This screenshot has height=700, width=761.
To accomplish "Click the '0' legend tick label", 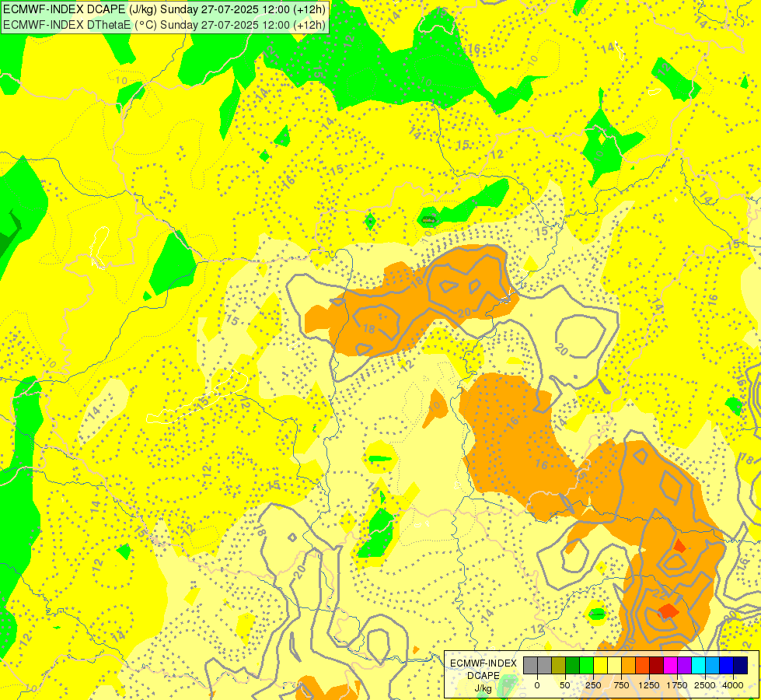I will [537, 685].
